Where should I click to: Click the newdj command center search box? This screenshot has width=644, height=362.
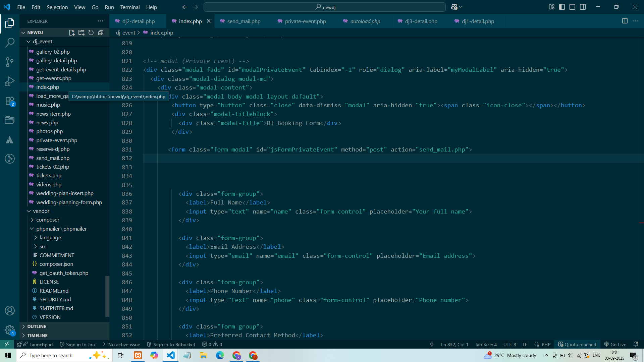[324, 7]
